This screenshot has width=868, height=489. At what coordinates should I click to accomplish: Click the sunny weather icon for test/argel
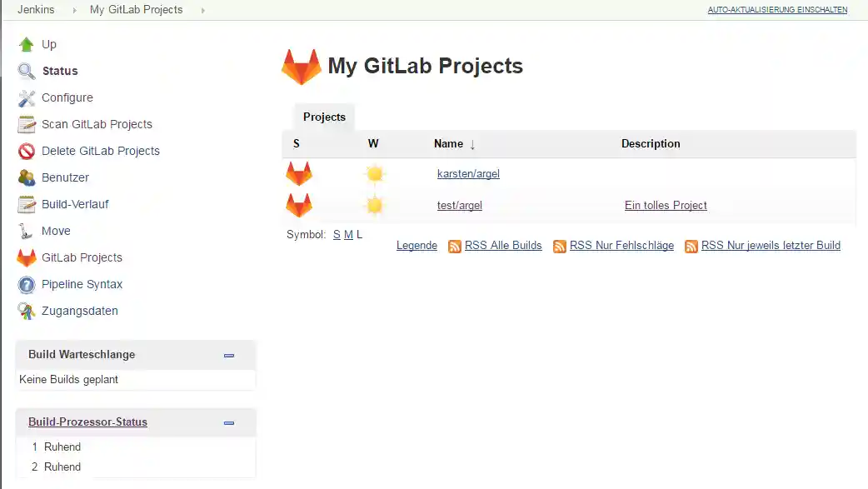tap(375, 206)
